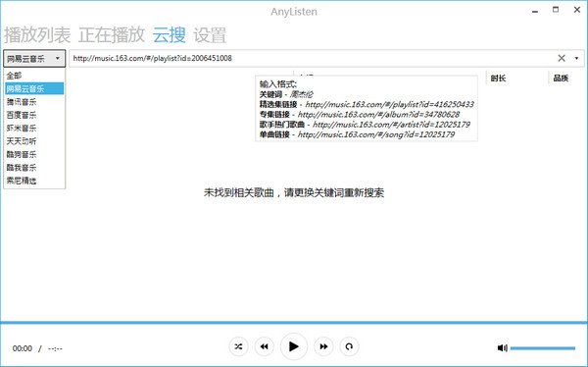
Task: Select 酷狗音乐 from the source list
Action: tap(34, 154)
